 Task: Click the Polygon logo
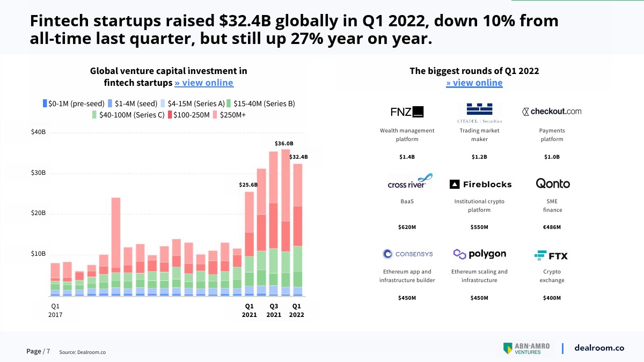(479, 254)
